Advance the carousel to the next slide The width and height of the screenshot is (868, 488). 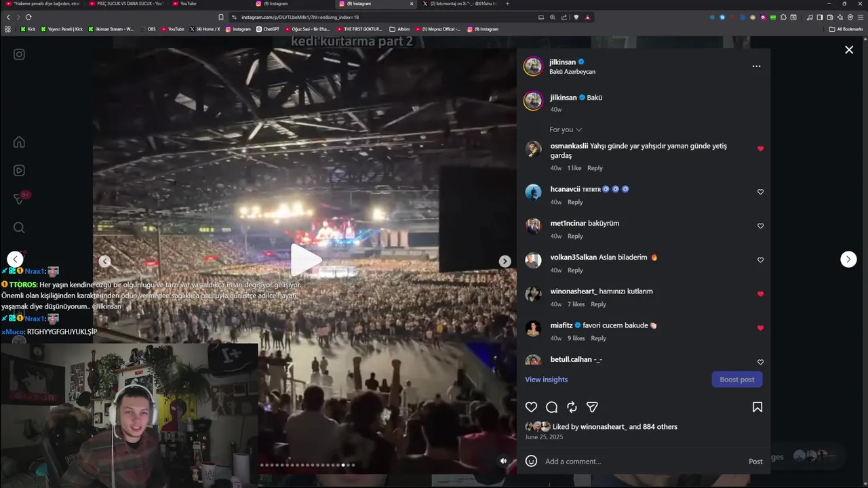505,262
